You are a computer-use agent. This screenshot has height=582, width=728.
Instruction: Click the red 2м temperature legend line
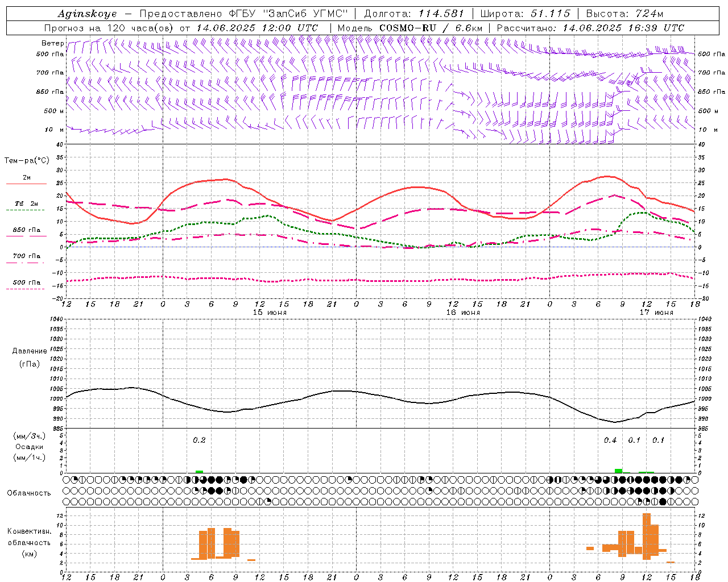26,184
